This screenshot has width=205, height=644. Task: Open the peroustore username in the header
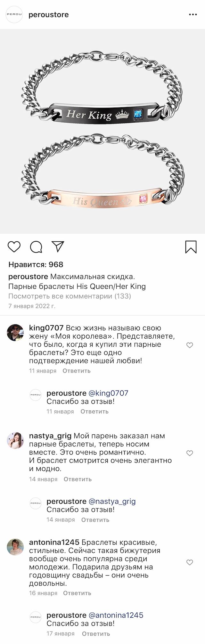click(x=49, y=15)
